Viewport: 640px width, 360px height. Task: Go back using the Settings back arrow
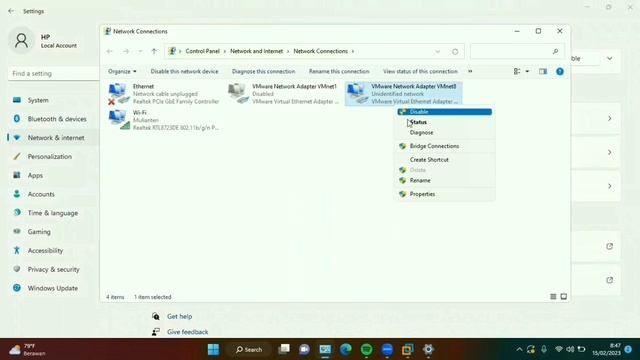[11, 11]
